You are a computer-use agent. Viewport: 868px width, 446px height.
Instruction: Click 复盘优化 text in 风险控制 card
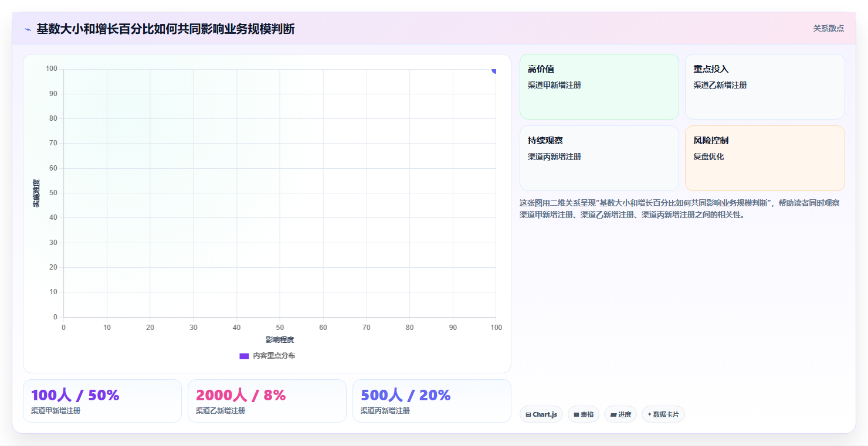(708, 156)
